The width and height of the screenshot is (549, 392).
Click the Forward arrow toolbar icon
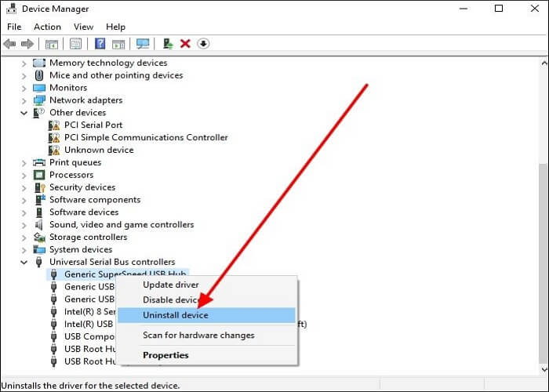point(27,44)
